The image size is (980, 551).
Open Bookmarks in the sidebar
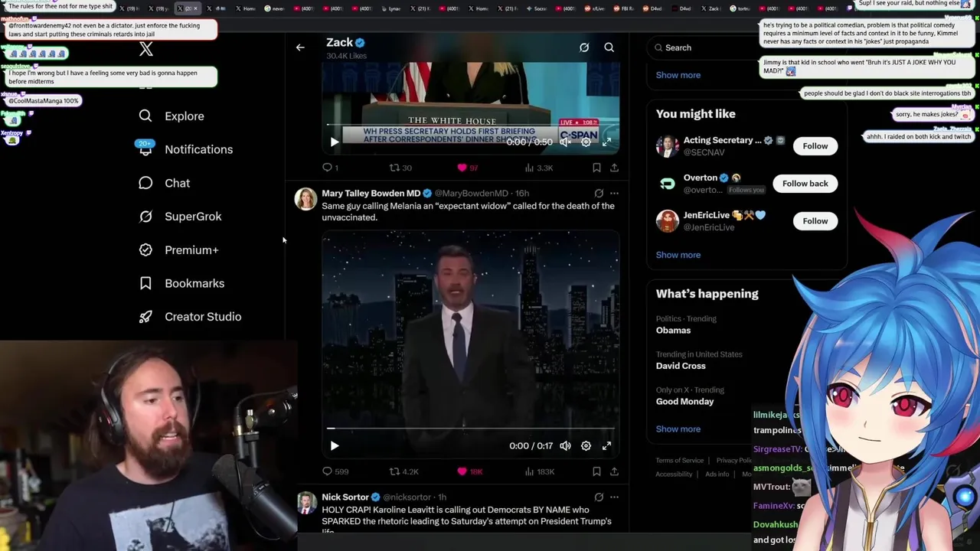(181, 283)
